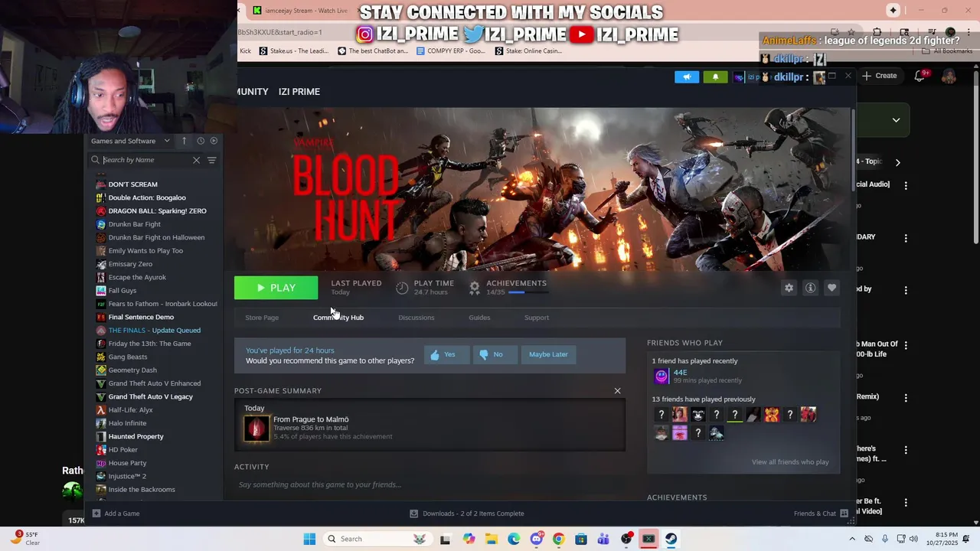The height and width of the screenshot is (551, 980).
Task: Click YouTube Create button in browser
Action: click(x=879, y=76)
